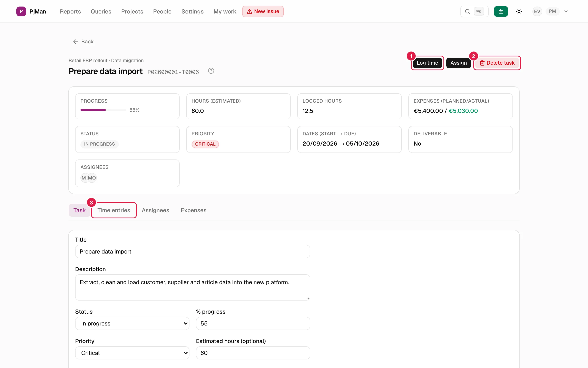This screenshot has height=368, width=588.
Task: Click the CRITICAL priority badge
Action: 205,144
